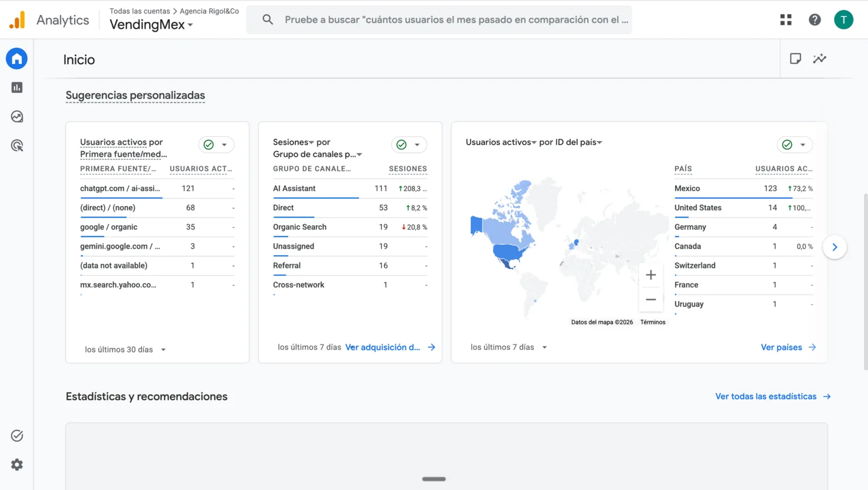
Task: Select the Mexico country row
Action: pos(744,188)
